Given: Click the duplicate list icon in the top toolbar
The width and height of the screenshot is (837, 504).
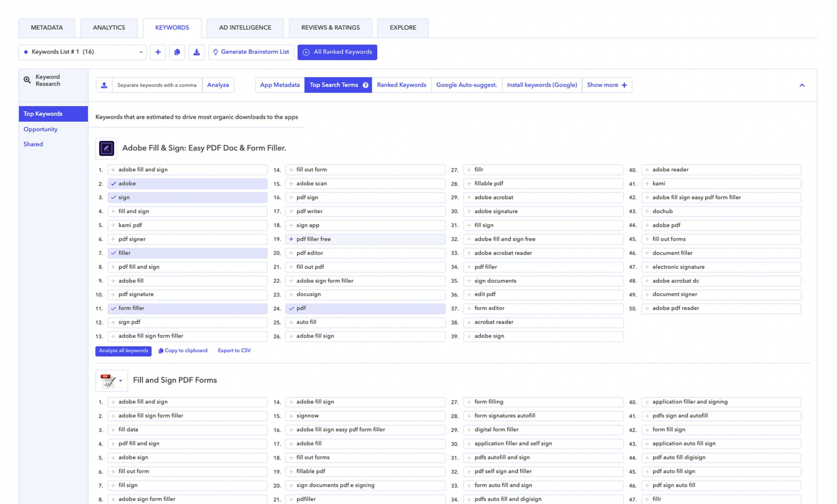Looking at the screenshot, I should pos(177,52).
